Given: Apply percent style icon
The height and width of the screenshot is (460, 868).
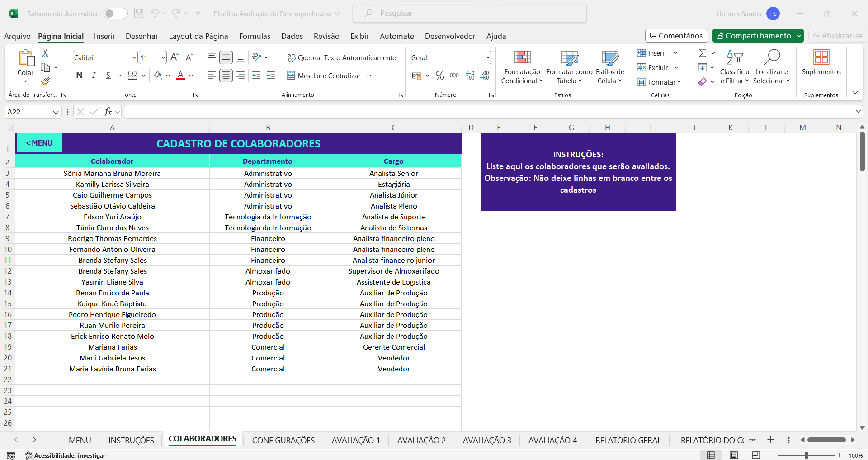Looking at the screenshot, I should click(x=439, y=76).
